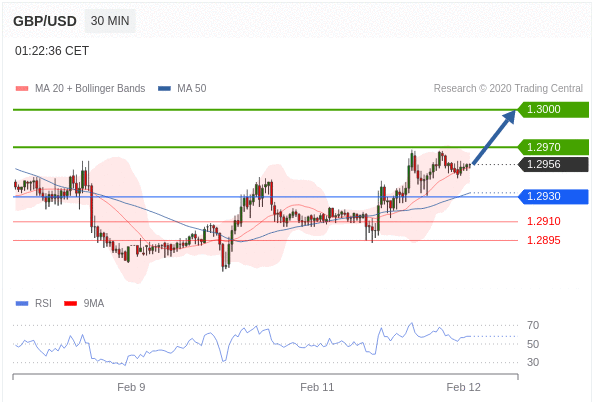Click the blue upward forecast arrow
The image size is (599, 410).
point(494,137)
